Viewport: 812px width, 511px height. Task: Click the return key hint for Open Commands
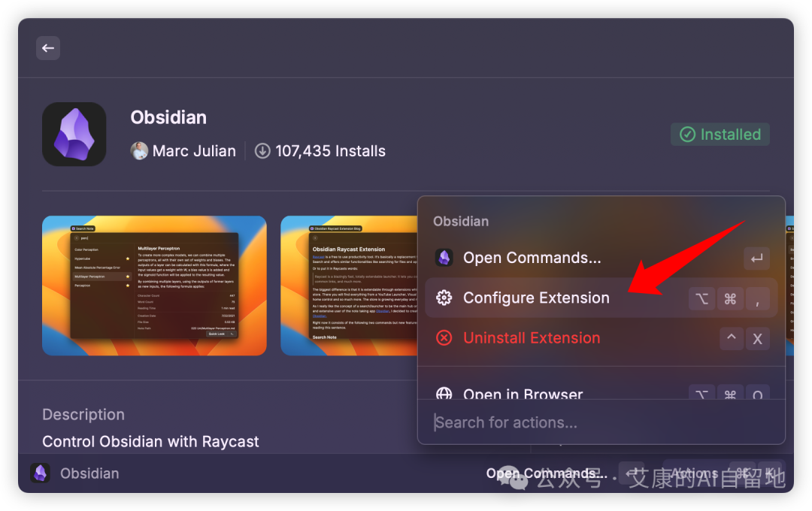[x=756, y=259]
